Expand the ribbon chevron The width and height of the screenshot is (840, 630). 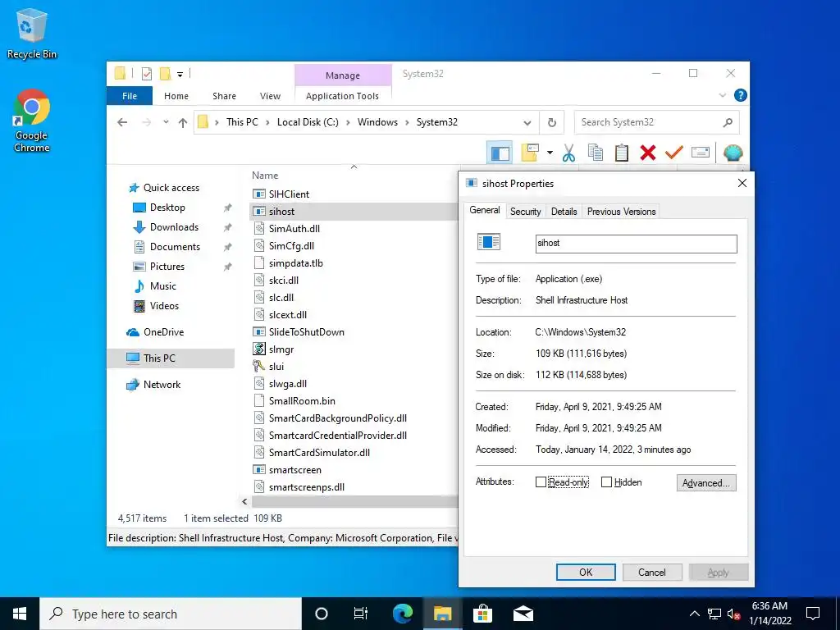coord(722,95)
